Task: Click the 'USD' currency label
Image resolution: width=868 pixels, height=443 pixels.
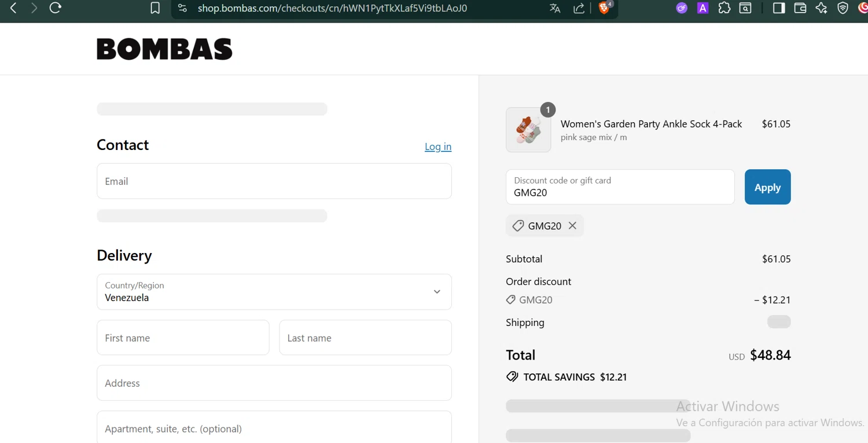Action: (x=737, y=357)
